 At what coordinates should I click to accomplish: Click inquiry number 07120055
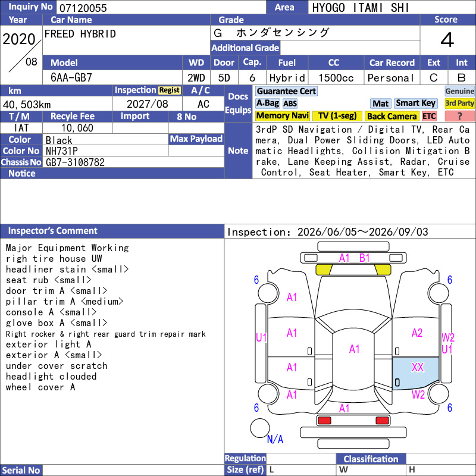(x=83, y=8)
